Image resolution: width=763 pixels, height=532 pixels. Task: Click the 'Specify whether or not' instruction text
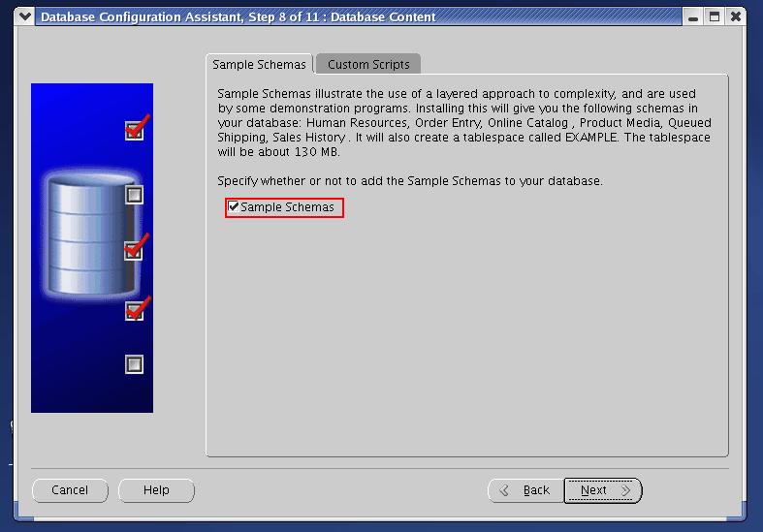(x=409, y=181)
